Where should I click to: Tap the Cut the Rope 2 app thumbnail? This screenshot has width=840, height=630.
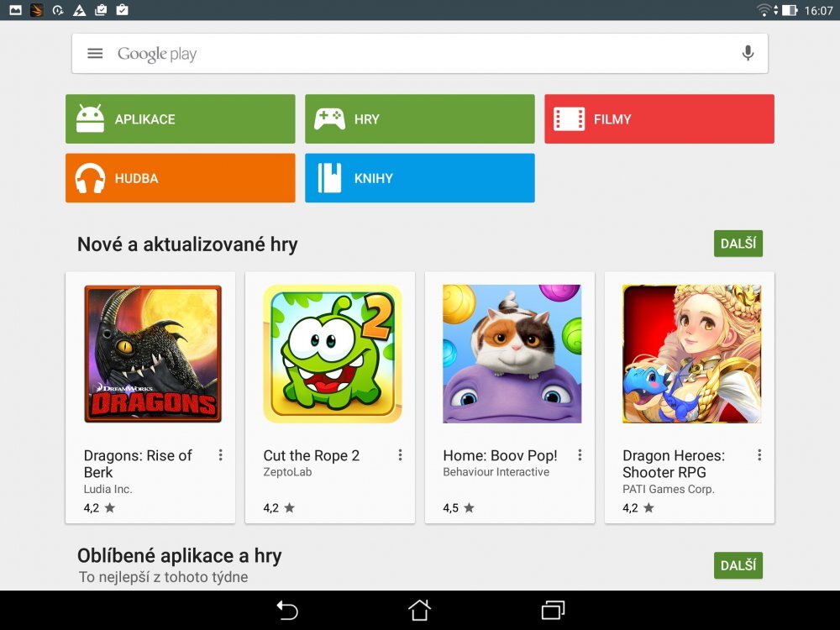[x=329, y=353]
